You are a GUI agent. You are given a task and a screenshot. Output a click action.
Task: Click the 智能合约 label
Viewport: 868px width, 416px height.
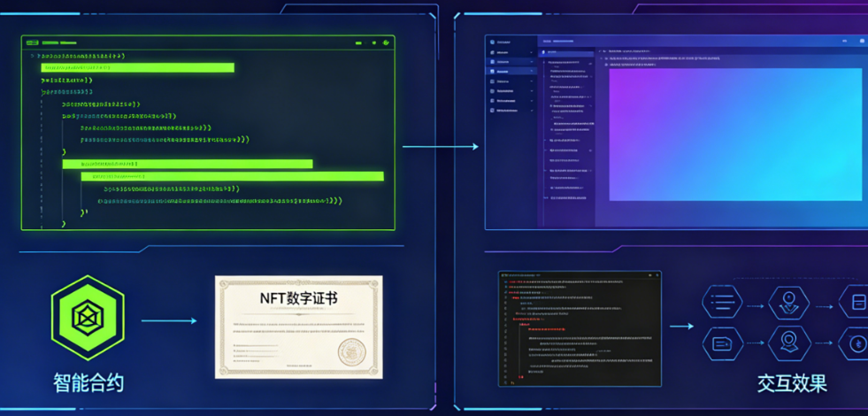88,383
